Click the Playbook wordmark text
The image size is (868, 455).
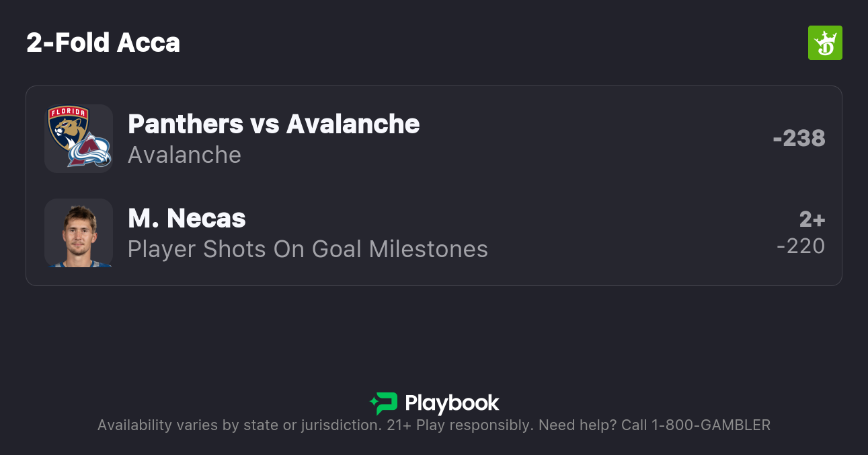452,403
